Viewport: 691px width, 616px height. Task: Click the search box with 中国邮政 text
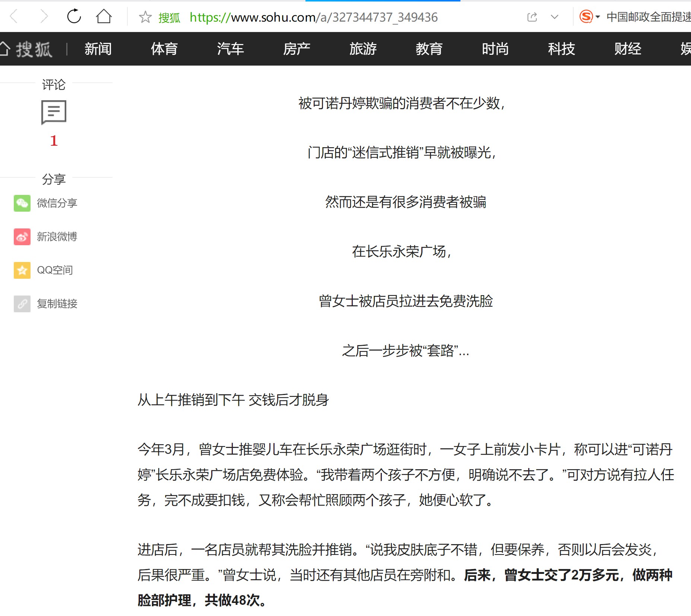(649, 17)
